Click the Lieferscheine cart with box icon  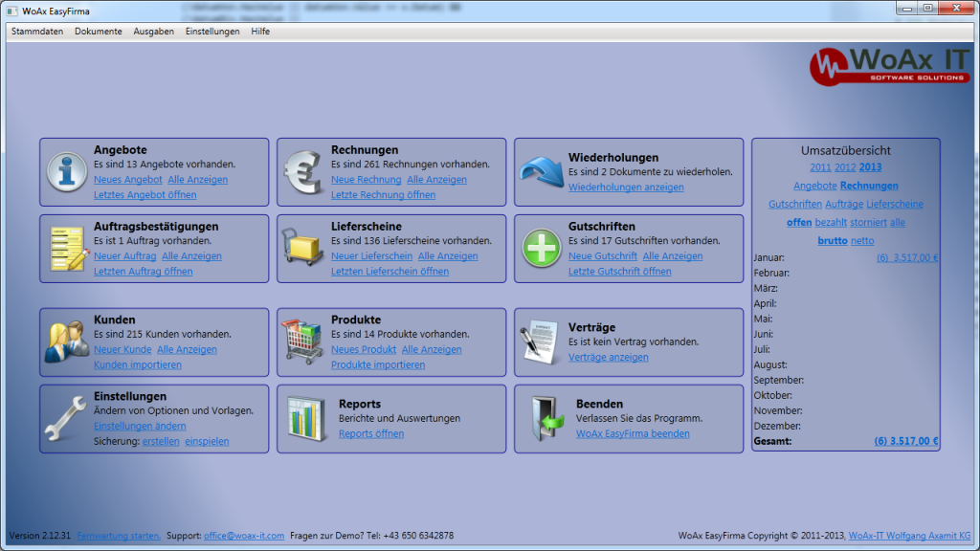[x=302, y=248]
